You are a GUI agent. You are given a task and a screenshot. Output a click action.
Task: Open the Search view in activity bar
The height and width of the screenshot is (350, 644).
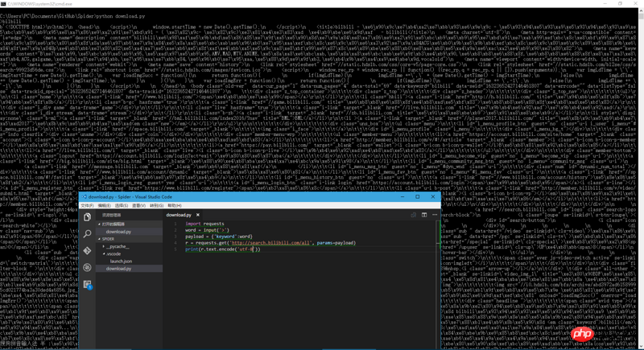click(88, 234)
